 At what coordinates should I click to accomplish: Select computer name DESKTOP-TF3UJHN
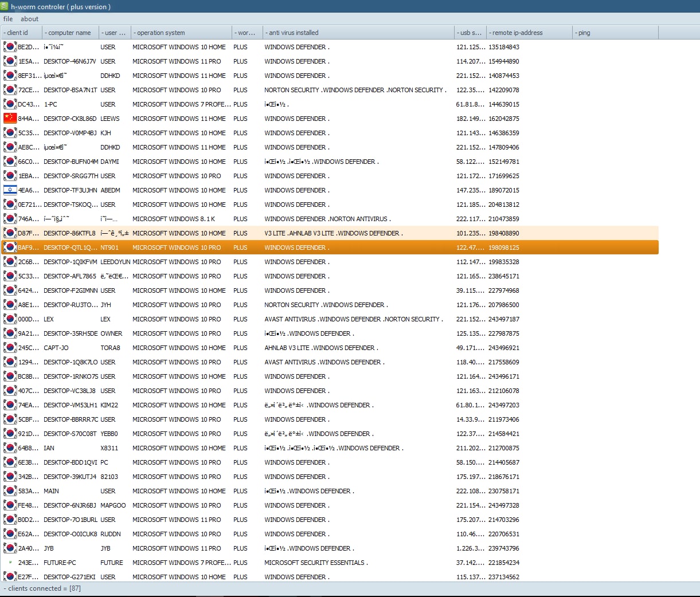[x=71, y=190]
